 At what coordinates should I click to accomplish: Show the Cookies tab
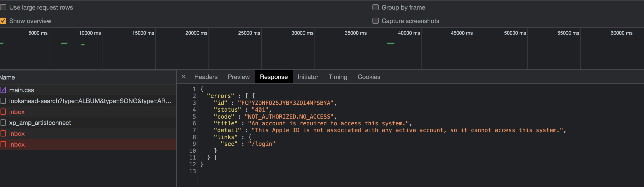[x=369, y=77]
